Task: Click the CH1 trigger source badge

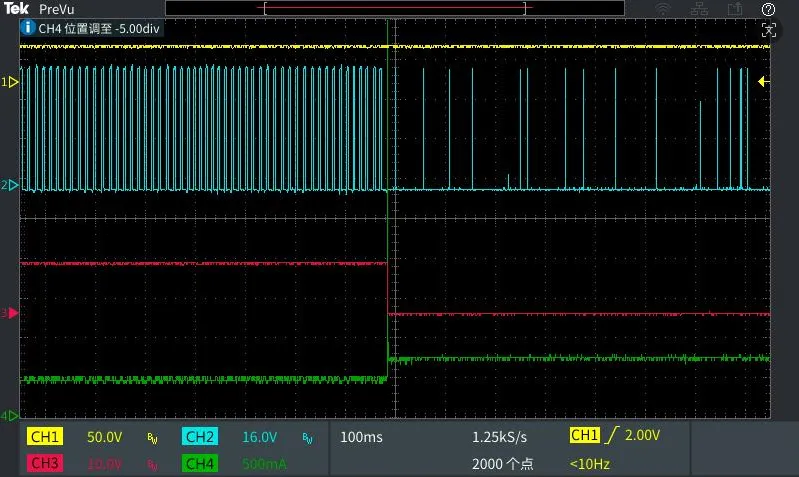Action: point(584,435)
